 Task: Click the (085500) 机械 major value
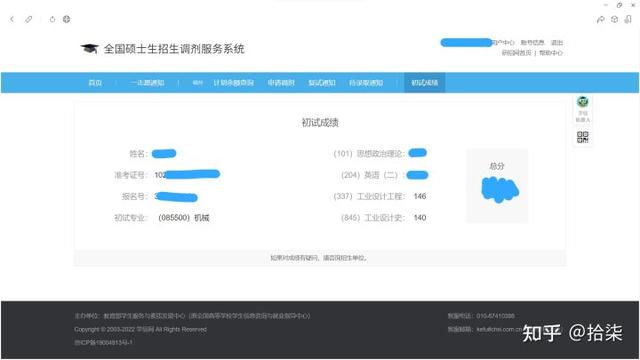click(184, 218)
